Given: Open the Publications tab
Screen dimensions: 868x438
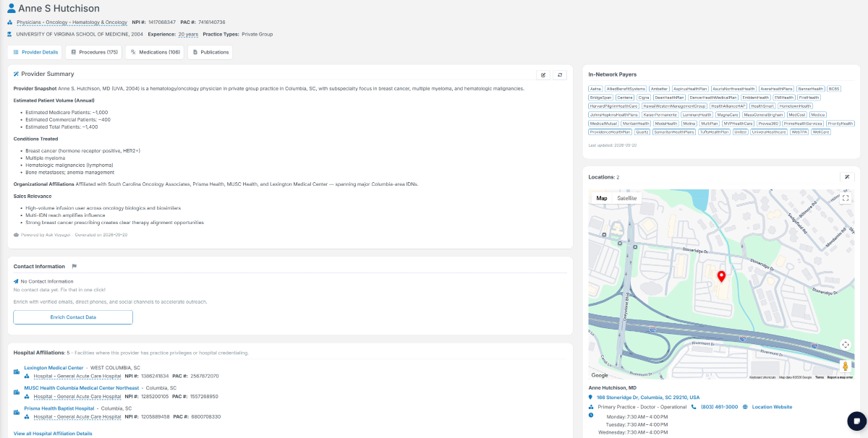Looking at the screenshot, I should (210, 52).
